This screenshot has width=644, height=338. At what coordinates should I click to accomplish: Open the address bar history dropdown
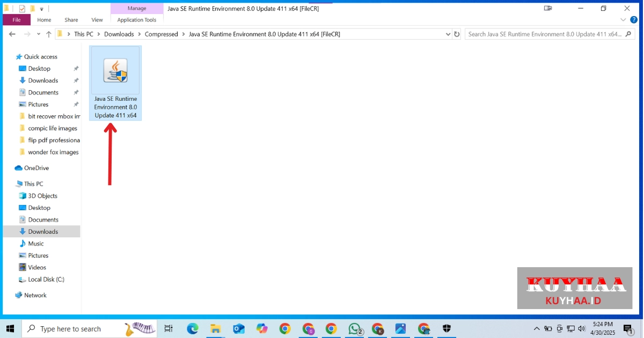point(448,34)
